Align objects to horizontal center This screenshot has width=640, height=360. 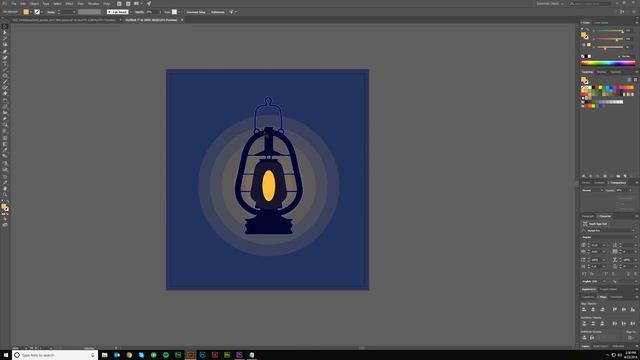[x=593, y=309]
